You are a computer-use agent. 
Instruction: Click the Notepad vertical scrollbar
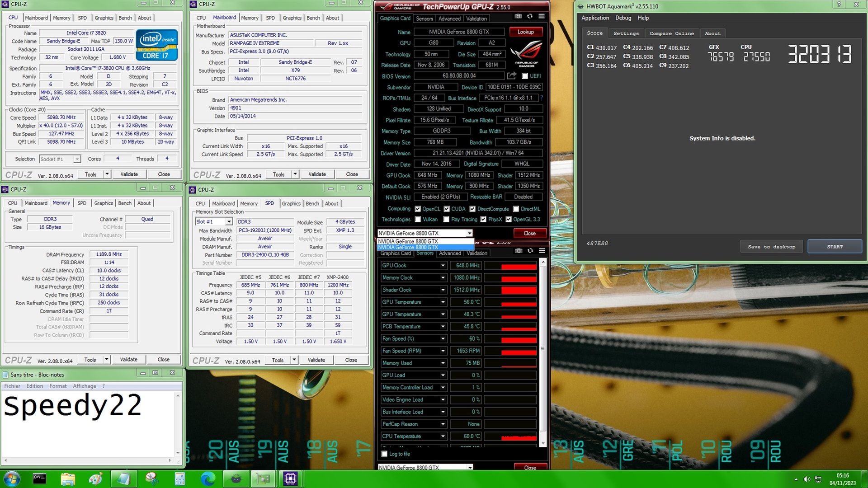[x=178, y=425]
